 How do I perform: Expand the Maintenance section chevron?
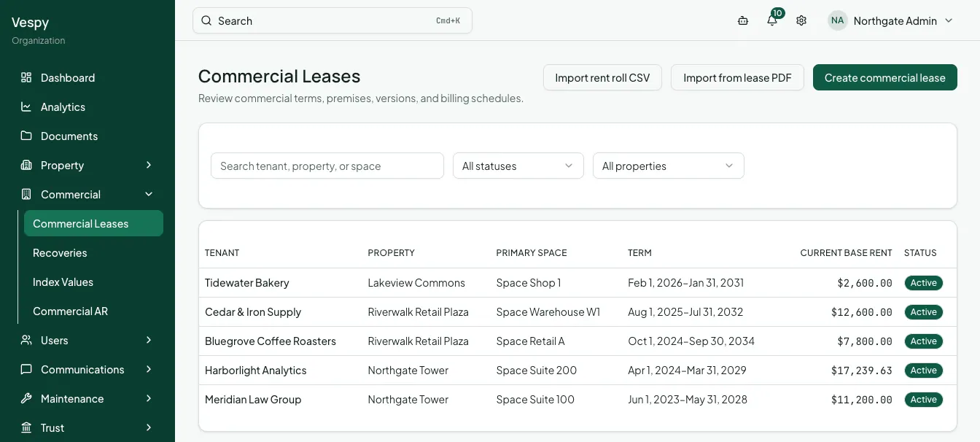point(149,398)
